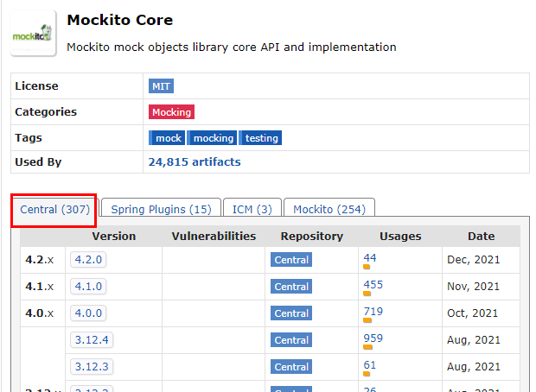Open the 959 usages link
Viewport: 536px width, 392px height.
tap(373, 338)
